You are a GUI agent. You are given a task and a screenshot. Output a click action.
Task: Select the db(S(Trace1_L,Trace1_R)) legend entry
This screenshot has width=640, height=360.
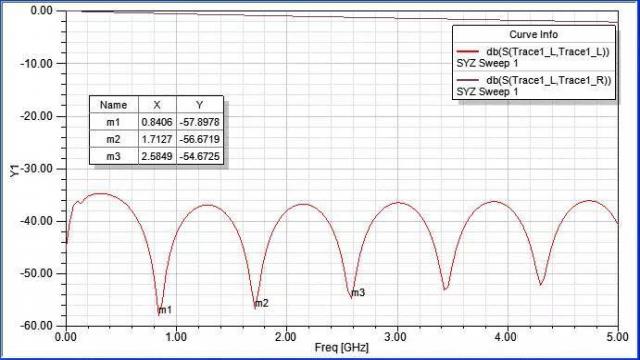point(549,80)
